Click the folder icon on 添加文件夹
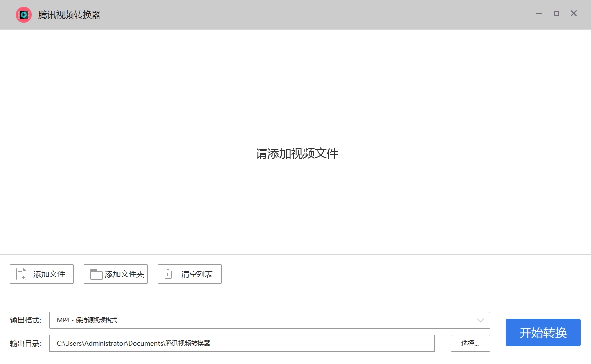The width and height of the screenshot is (591, 364). pos(96,274)
